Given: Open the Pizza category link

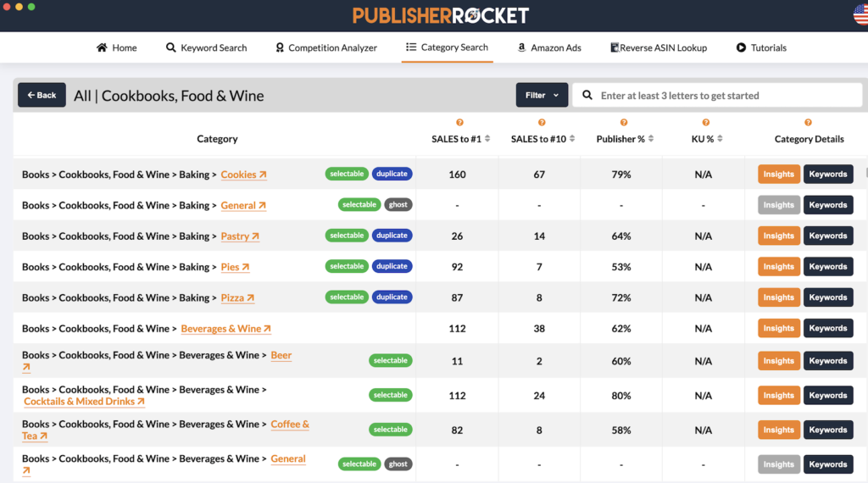Looking at the screenshot, I should pos(237,297).
